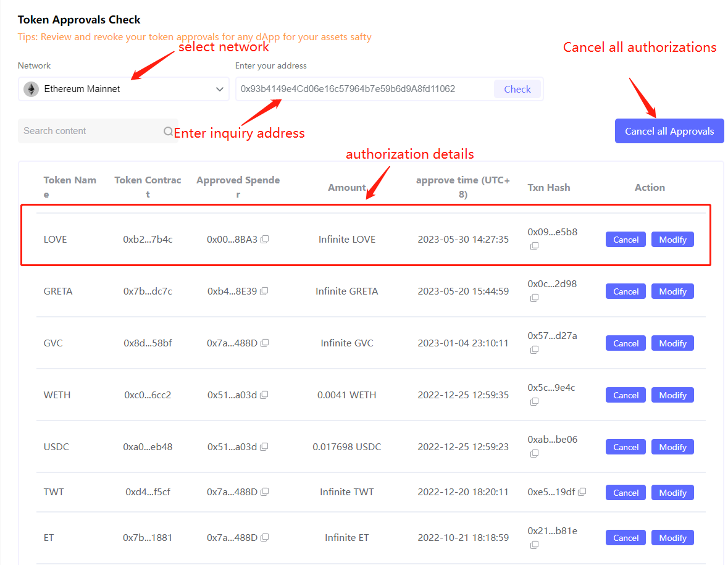
Task: Click the Check button
Action: [x=517, y=89]
